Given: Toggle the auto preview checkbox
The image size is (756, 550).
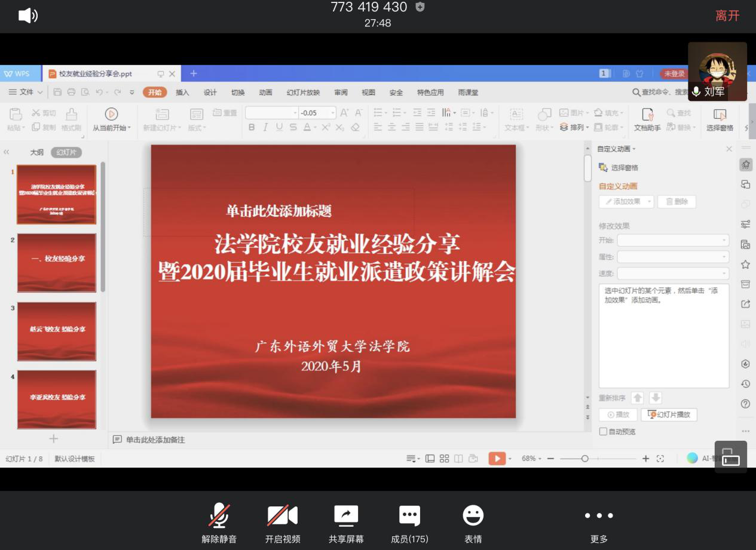Looking at the screenshot, I should click(603, 432).
